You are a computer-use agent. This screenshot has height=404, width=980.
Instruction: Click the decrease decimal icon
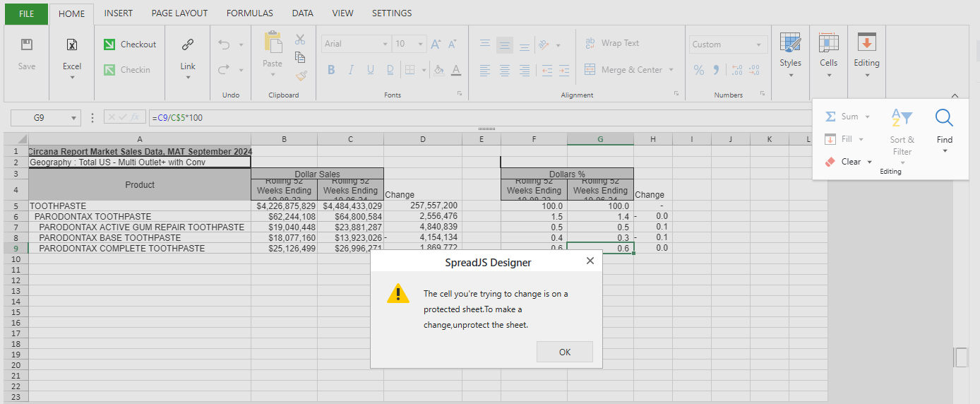(x=754, y=70)
